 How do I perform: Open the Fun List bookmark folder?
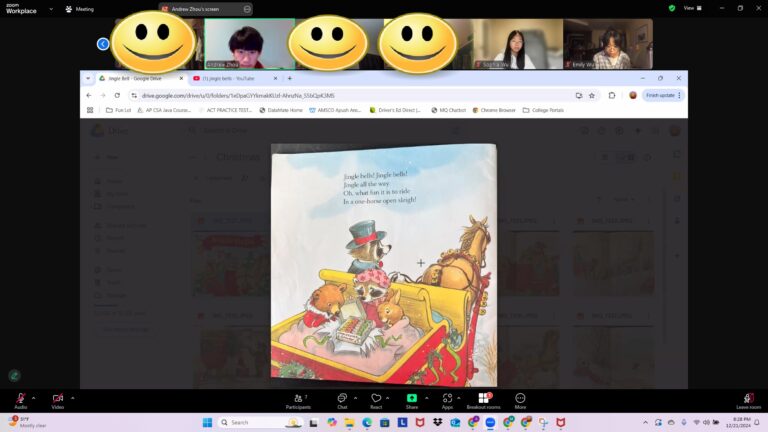click(119, 110)
